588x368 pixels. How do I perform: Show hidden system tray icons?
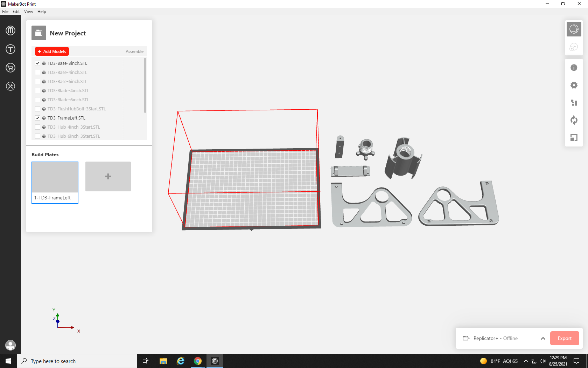pyautogui.click(x=526, y=361)
